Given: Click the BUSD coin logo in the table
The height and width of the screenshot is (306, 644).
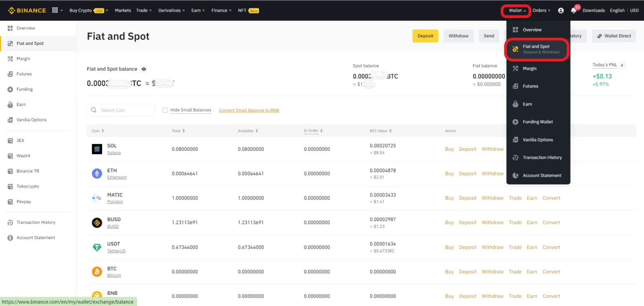Looking at the screenshot, I should coord(97,223).
